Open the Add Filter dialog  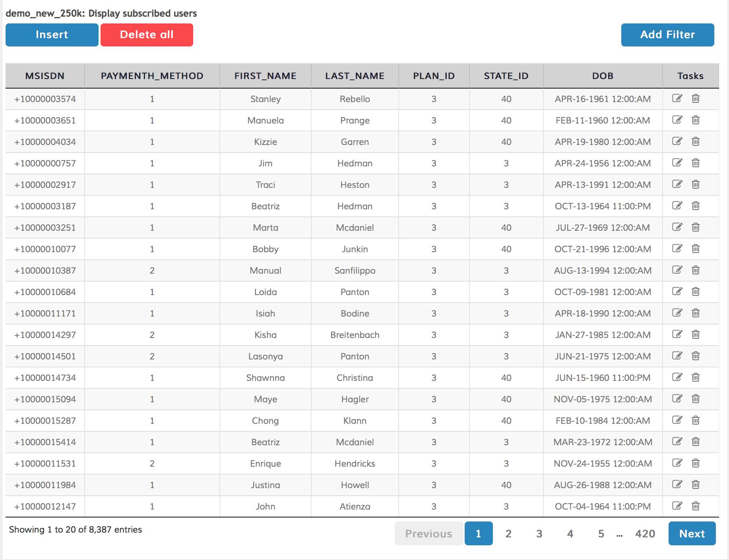667,35
